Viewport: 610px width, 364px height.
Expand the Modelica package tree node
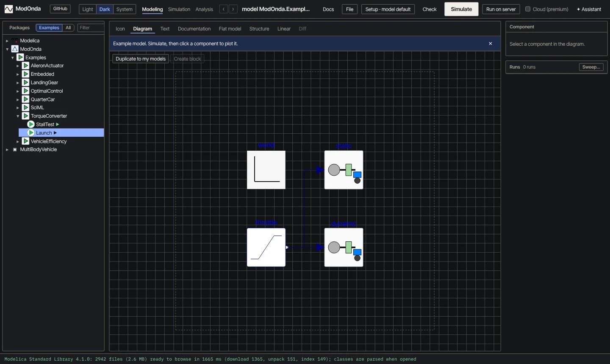point(7,41)
